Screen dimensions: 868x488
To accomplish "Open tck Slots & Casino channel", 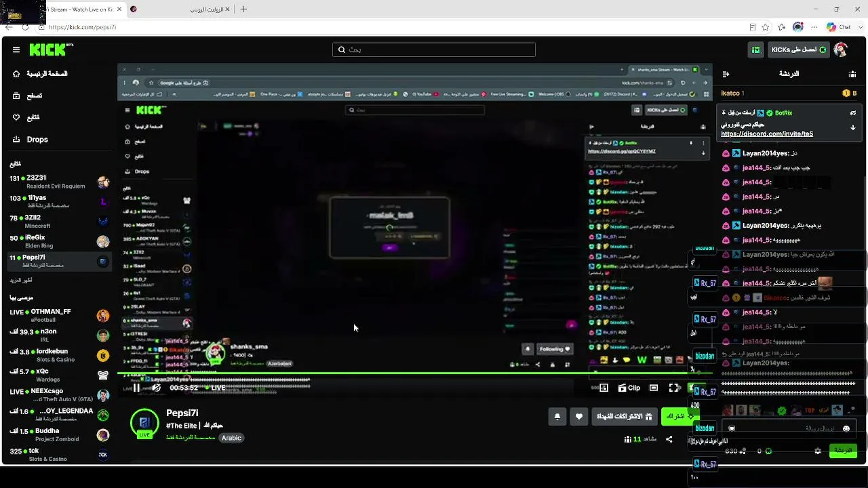I will point(60,454).
